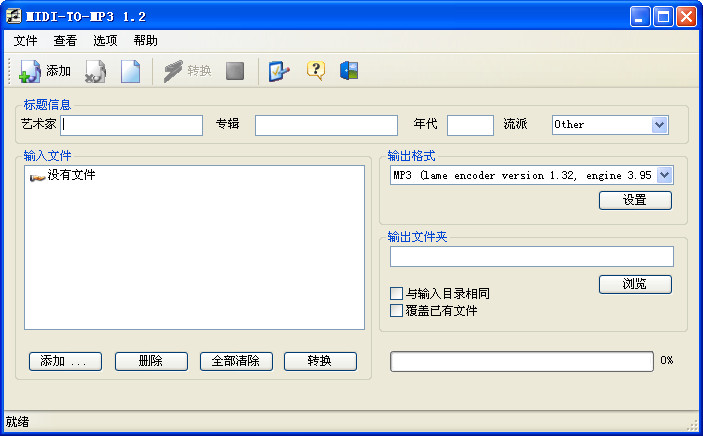703x436 pixels.
Task: Focus the 年代 year input field
Action: coord(470,125)
